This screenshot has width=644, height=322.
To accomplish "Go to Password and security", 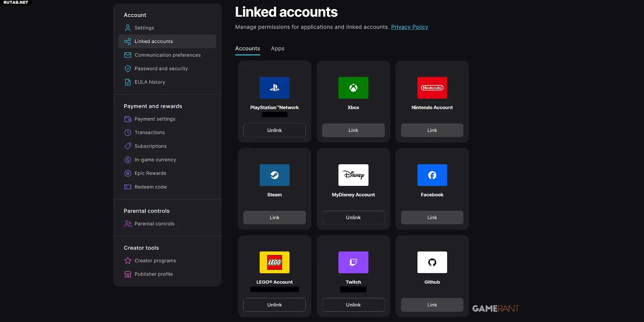I will [167, 68].
